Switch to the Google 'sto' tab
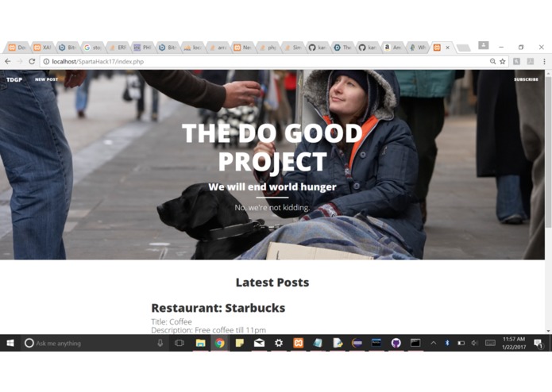Screen dimensions: 552x392 93,48
